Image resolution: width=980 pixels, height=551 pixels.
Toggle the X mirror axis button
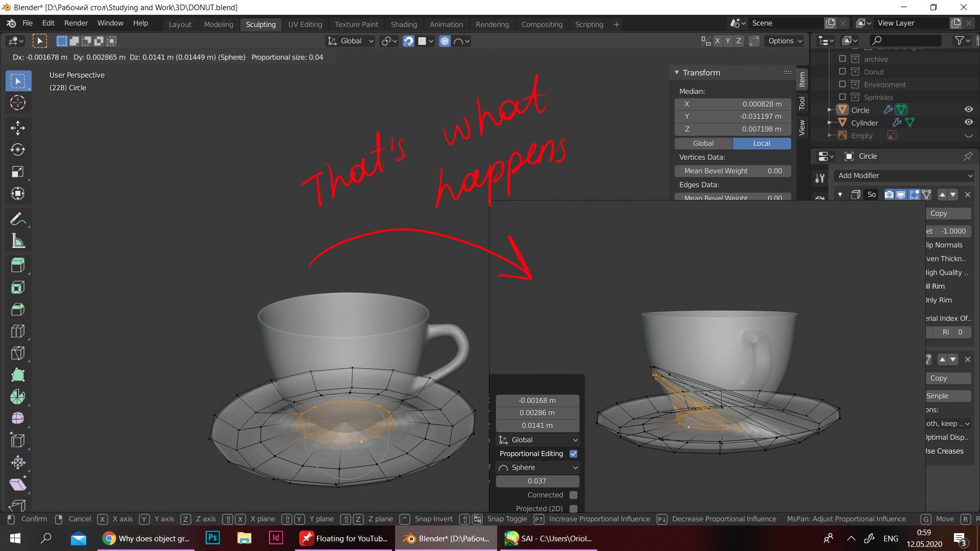click(x=718, y=41)
